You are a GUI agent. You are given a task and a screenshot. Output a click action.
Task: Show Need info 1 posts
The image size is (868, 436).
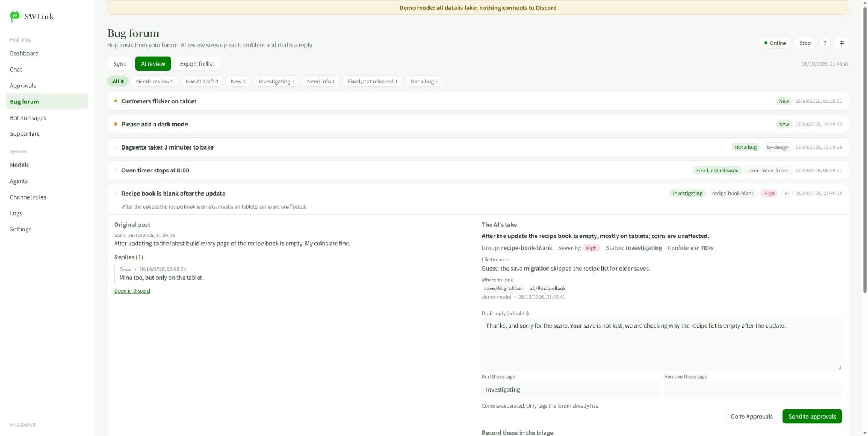point(321,81)
